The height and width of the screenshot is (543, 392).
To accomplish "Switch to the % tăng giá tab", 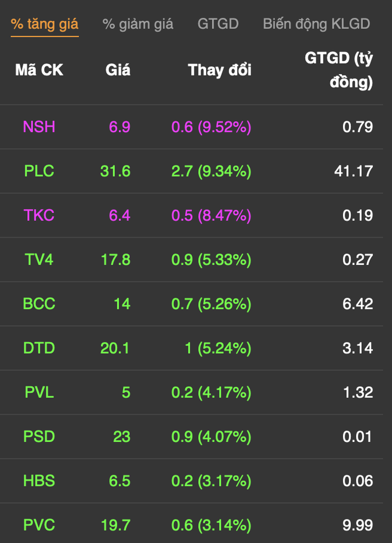I will (x=45, y=24).
